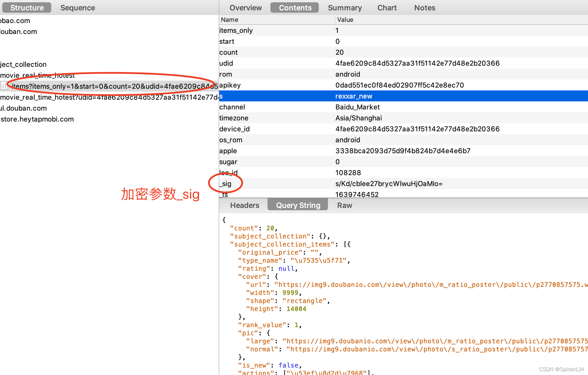Image resolution: width=588 pixels, height=375 pixels.
Task: Select the Contents tab
Action: [295, 7]
